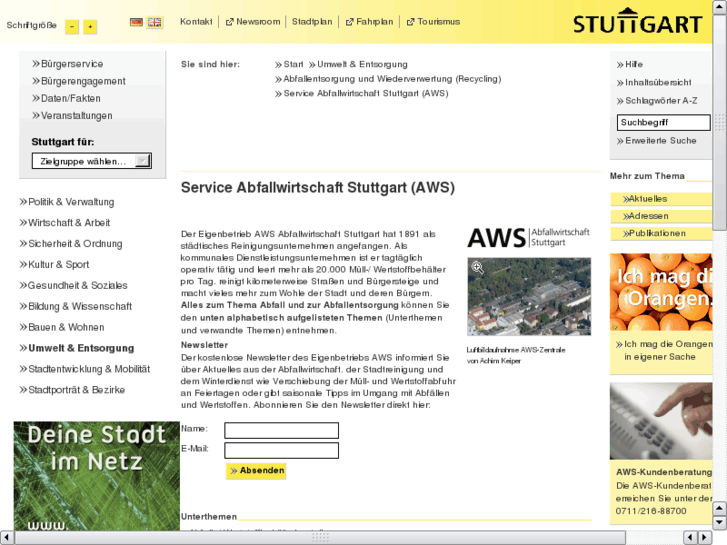Open Wirtschaft & Arbeit menu item

click(65, 223)
